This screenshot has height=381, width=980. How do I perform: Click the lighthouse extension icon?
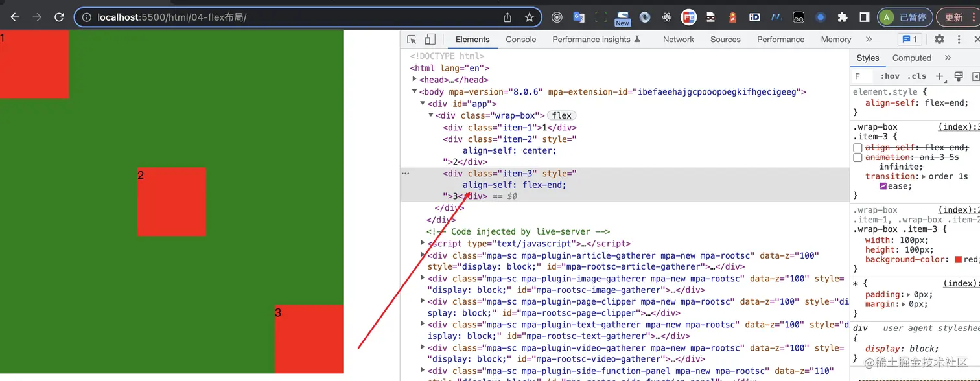[733, 17]
